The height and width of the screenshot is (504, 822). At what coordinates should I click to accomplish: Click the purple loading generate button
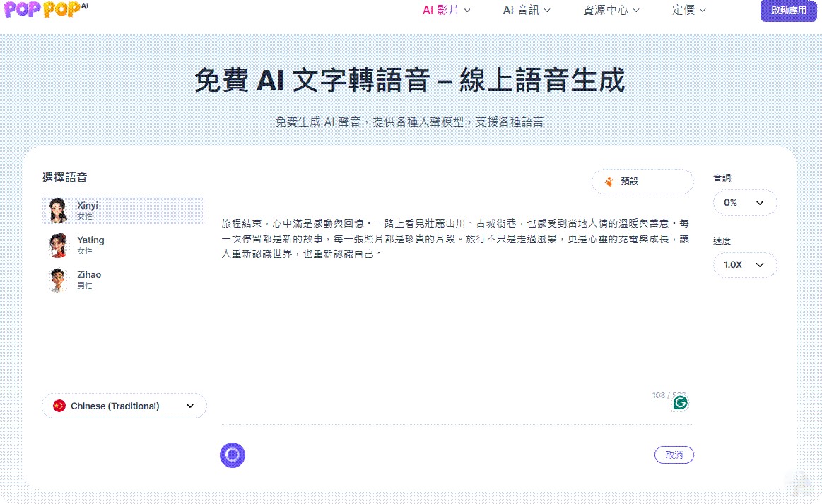233,455
